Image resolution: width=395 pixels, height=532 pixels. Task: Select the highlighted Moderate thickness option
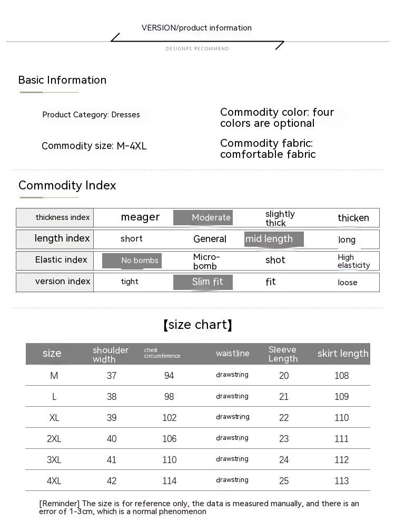(203, 217)
